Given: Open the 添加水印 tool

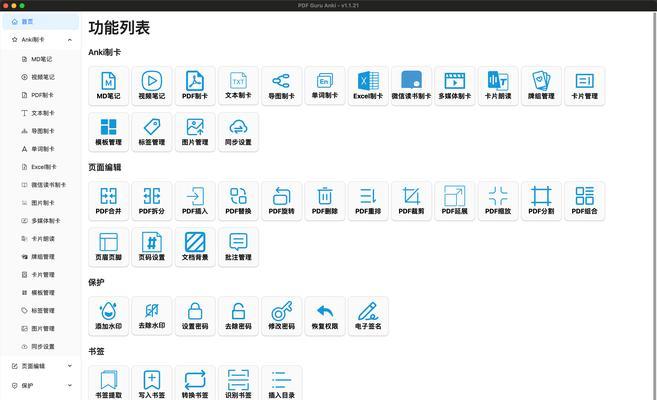Looking at the screenshot, I should coord(109,316).
